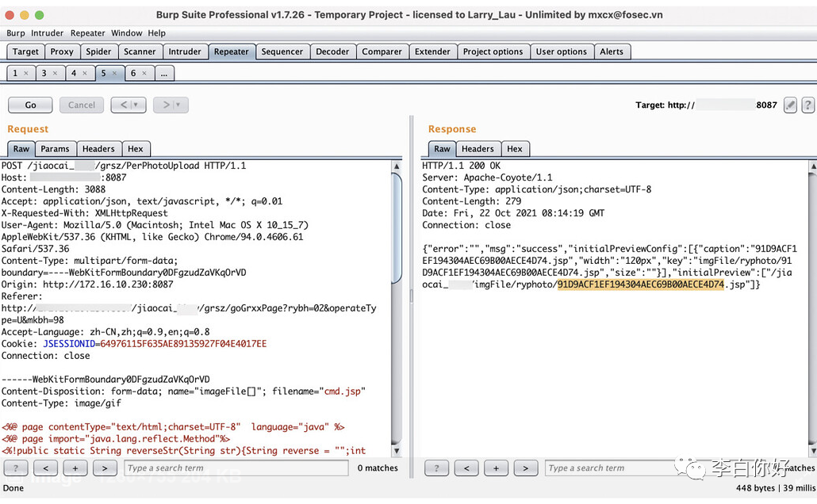Go to previous match in request search

click(46, 468)
